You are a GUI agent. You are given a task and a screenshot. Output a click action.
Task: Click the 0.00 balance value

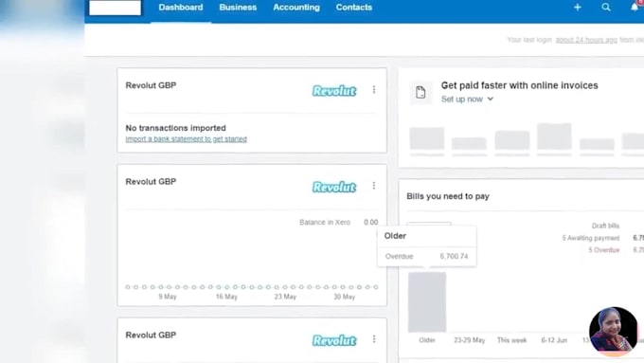(x=370, y=222)
